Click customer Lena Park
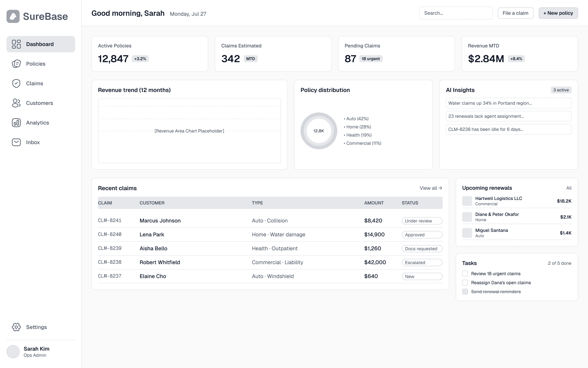 point(152,235)
